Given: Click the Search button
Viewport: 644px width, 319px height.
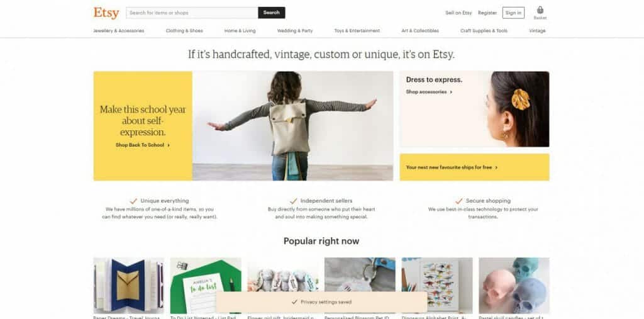Looking at the screenshot, I should (x=272, y=13).
